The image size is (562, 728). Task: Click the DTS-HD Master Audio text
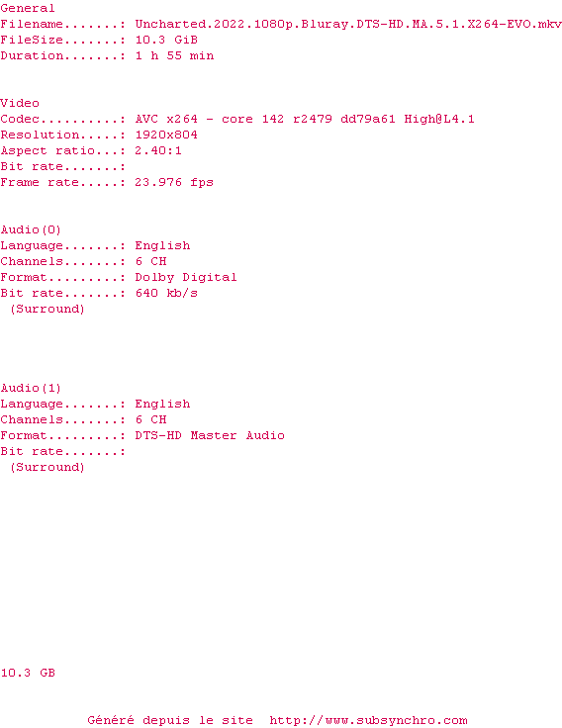210,435
